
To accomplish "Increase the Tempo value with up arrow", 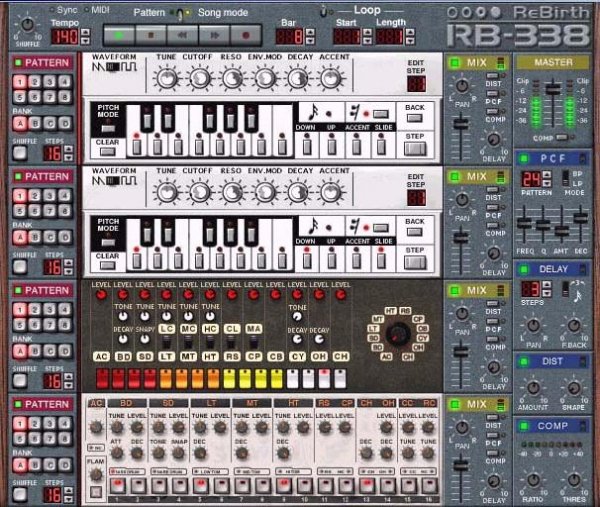I will (86, 33).
